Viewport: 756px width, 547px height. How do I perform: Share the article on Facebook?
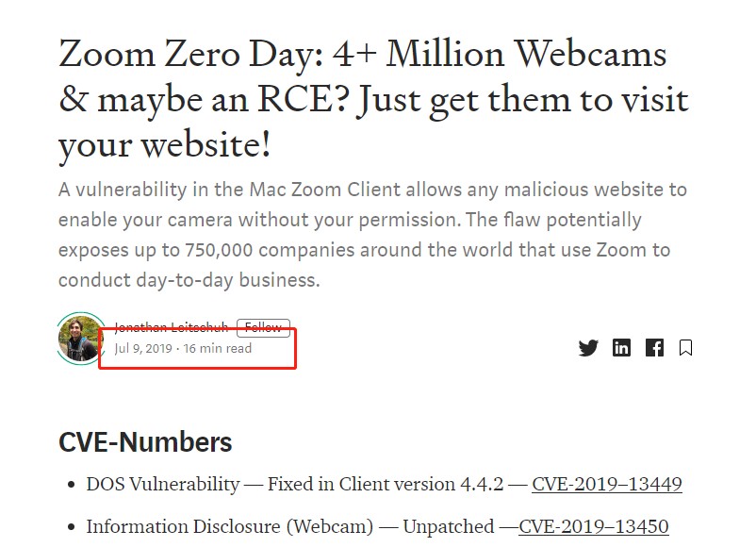click(654, 348)
